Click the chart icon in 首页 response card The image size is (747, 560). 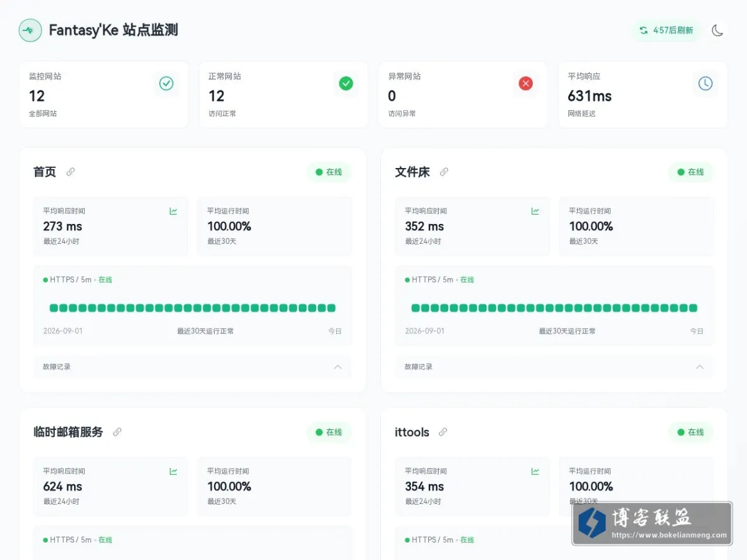coord(173,212)
